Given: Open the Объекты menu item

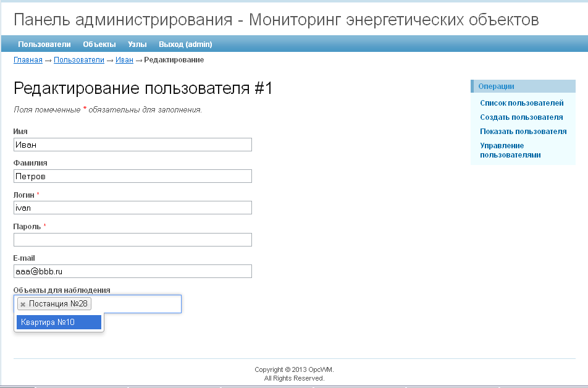Looking at the screenshot, I should [99, 44].
